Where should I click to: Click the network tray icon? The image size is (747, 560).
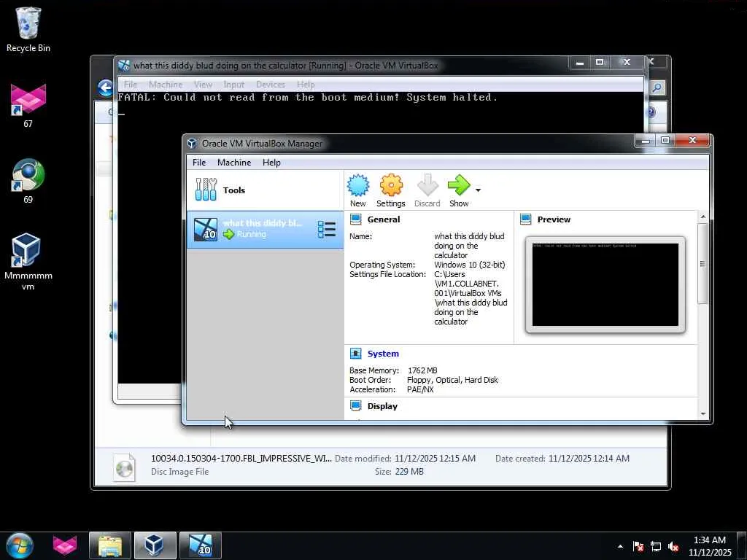click(656, 547)
